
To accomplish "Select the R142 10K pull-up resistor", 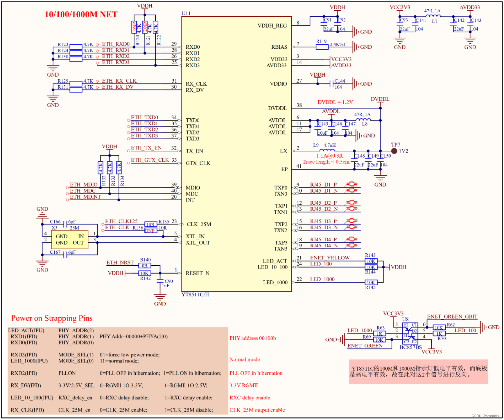I will click(x=145, y=273).
